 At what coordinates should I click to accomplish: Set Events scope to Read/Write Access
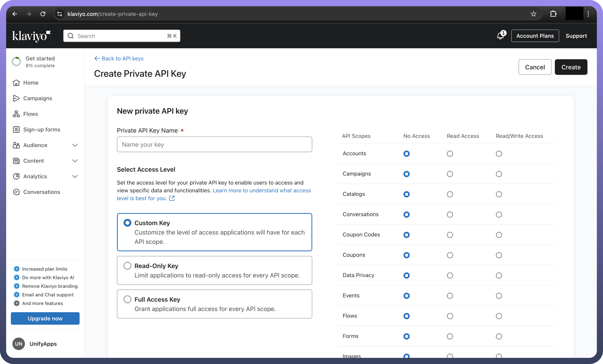[499, 296]
